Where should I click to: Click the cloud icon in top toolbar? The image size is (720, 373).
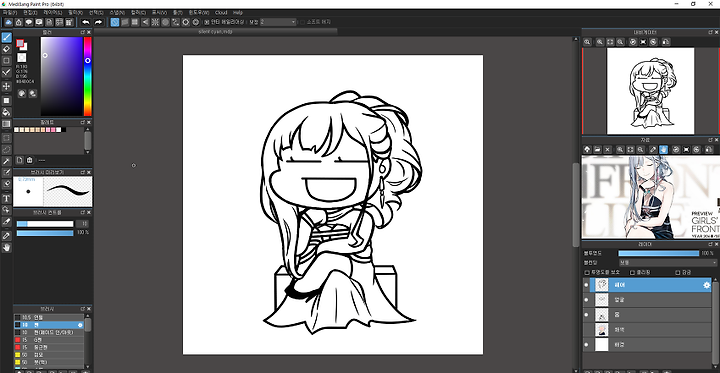click(x=8, y=22)
